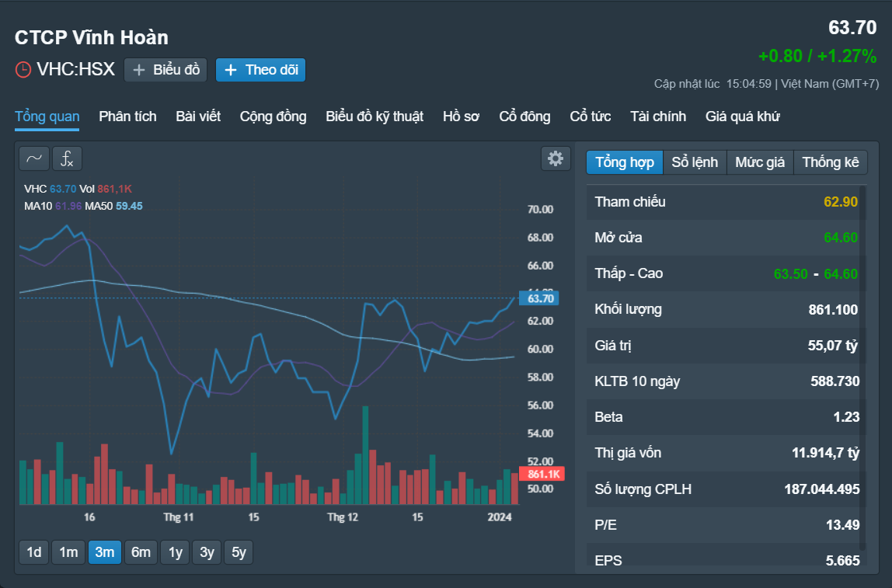Open the Tài chính tab
This screenshot has width=892, height=588.
click(658, 117)
